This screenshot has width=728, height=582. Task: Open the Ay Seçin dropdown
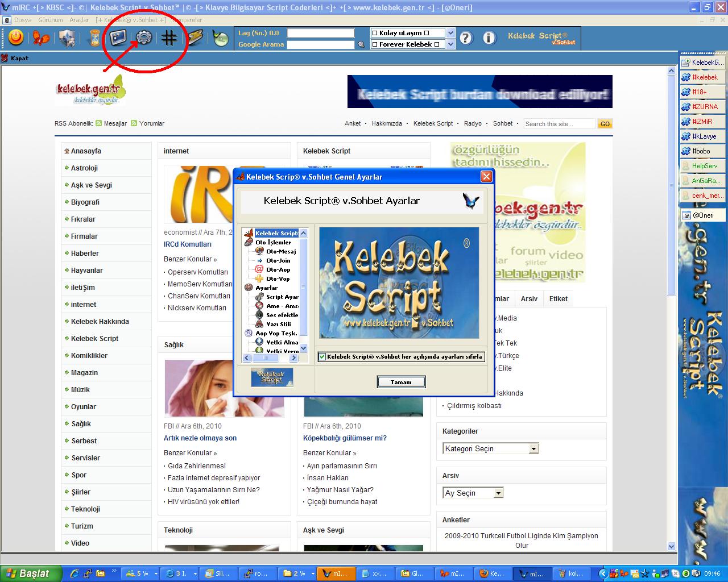tap(498, 493)
